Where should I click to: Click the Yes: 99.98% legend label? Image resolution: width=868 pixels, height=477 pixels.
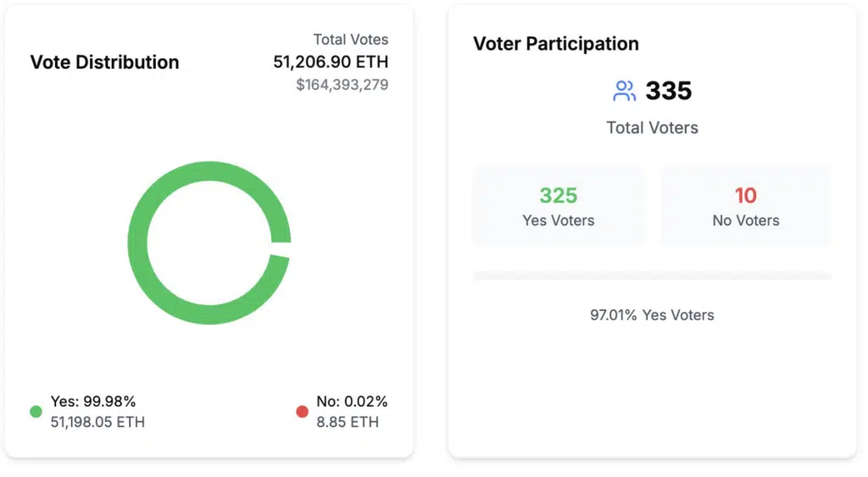tap(93, 402)
